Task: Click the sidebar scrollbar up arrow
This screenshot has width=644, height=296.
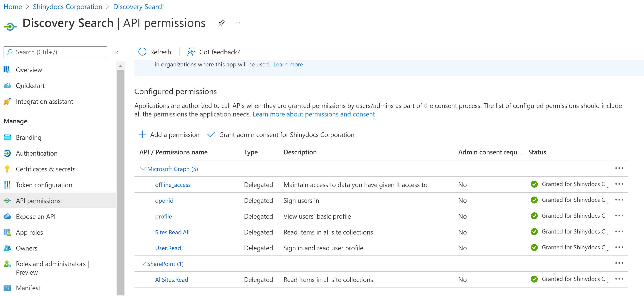Action: [x=120, y=66]
